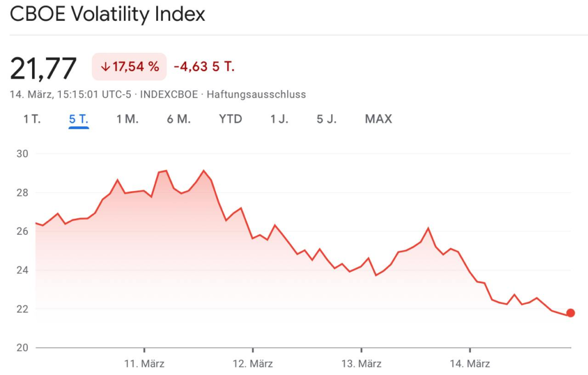Image resolution: width=588 pixels, height=375 pixels.
Task: Display the 5 J. time range
Action: 327,119
